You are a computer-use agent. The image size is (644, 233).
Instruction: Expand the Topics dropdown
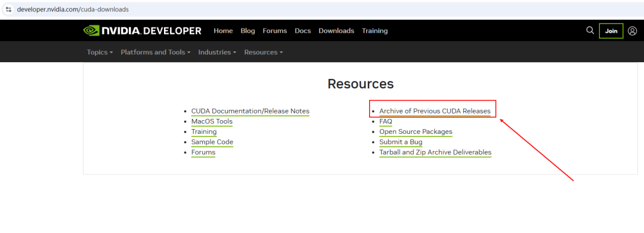(100, 53)
